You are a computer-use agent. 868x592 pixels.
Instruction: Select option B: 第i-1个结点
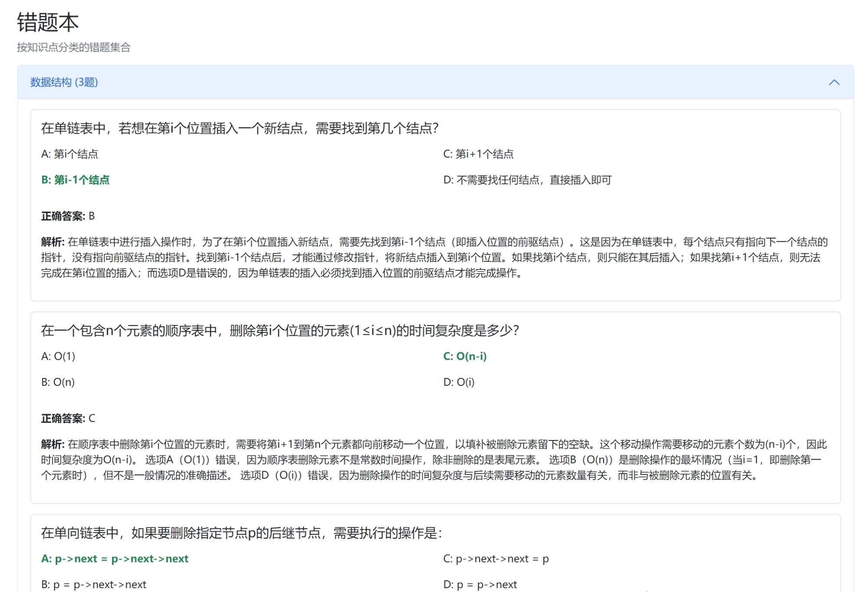(x=75, y=180)
